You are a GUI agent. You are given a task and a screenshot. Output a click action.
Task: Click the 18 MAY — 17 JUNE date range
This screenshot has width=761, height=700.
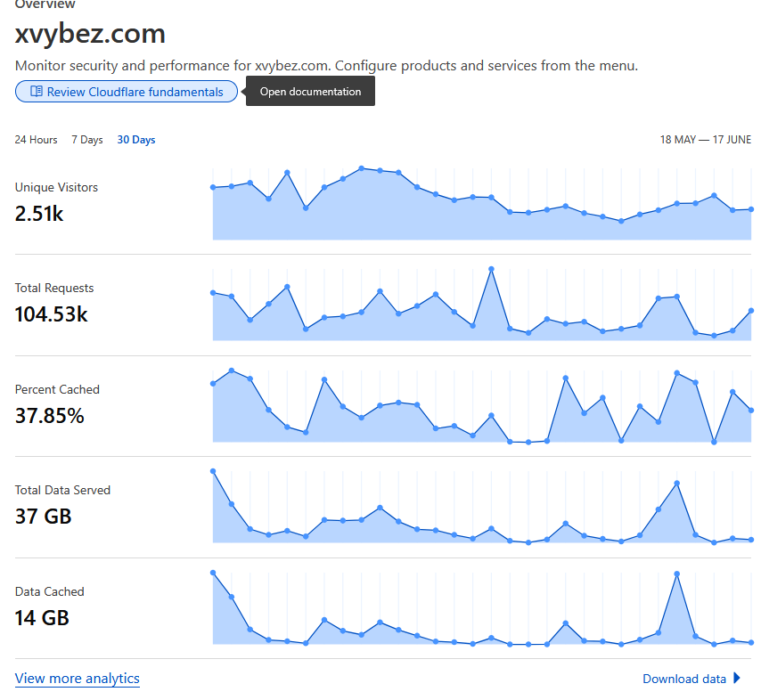tap(705, 140)
